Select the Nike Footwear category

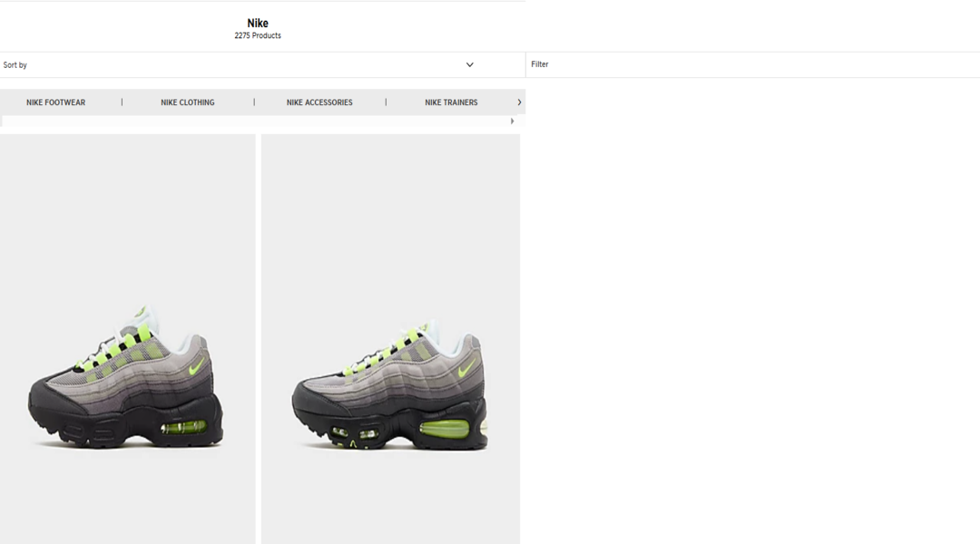[x=55, y=102]
